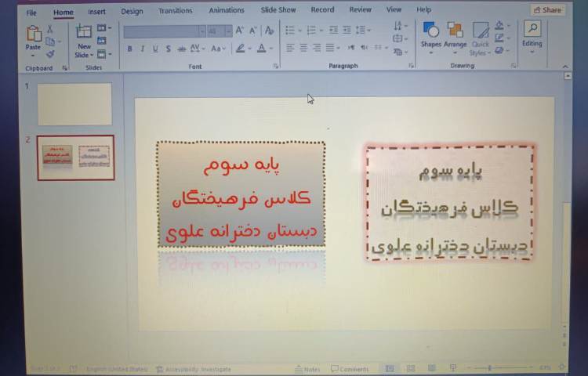Open the Font dialog launcher

point(276,67)
